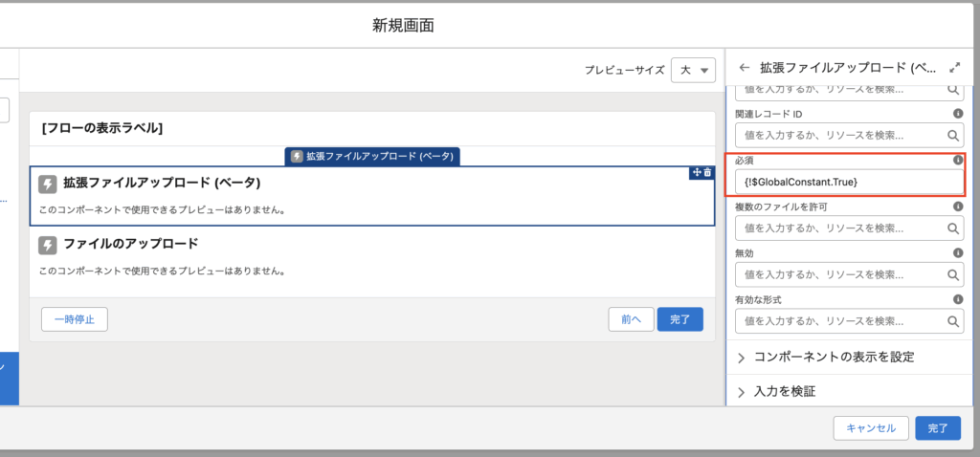Click the lightning icon of ファイルのアップロード component
The image size is (980, 457).
48,245
